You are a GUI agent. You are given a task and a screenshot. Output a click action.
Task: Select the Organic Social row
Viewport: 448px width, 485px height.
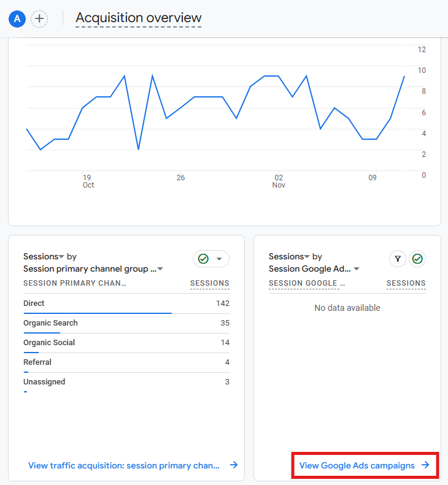click(126, 343)
